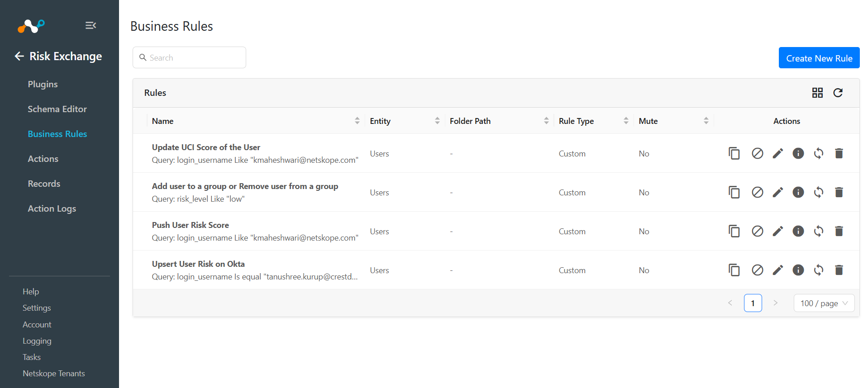Screen dimensions: 868x388
Task: Sort the table by Name column
Action: (x=357, y=121)
